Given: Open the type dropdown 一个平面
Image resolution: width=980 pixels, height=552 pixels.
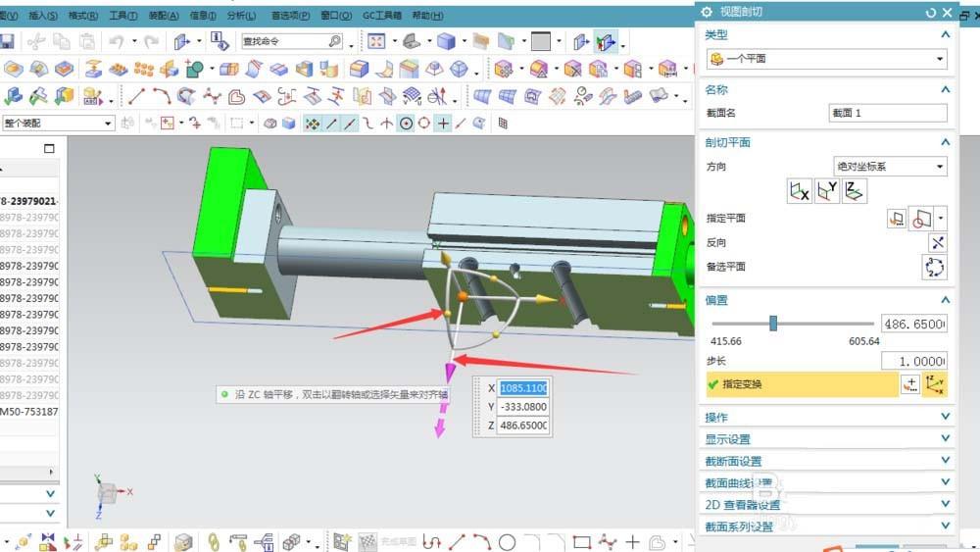Looking at the screenshot, I should click(827, 59).
